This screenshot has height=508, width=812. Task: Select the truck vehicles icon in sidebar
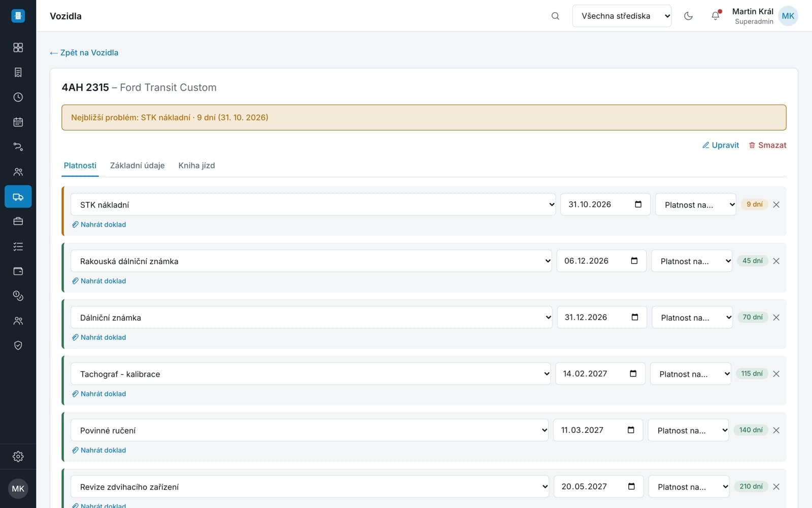[18, 197]
